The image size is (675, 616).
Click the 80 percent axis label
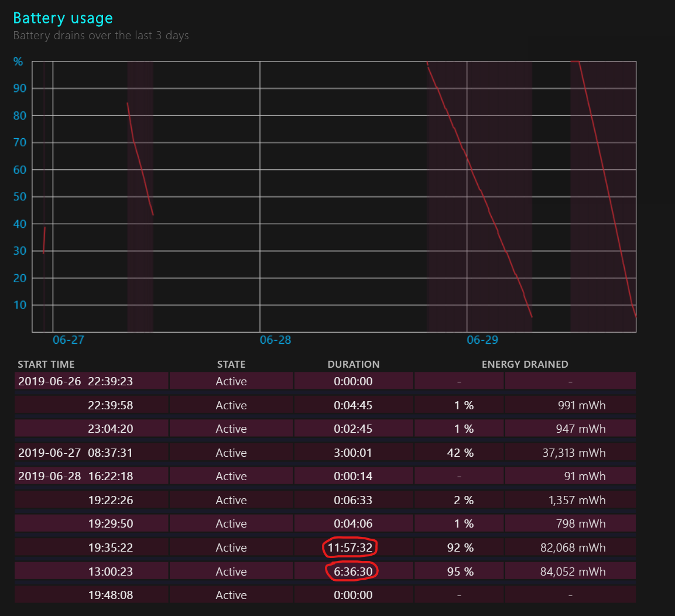(20, 115)
